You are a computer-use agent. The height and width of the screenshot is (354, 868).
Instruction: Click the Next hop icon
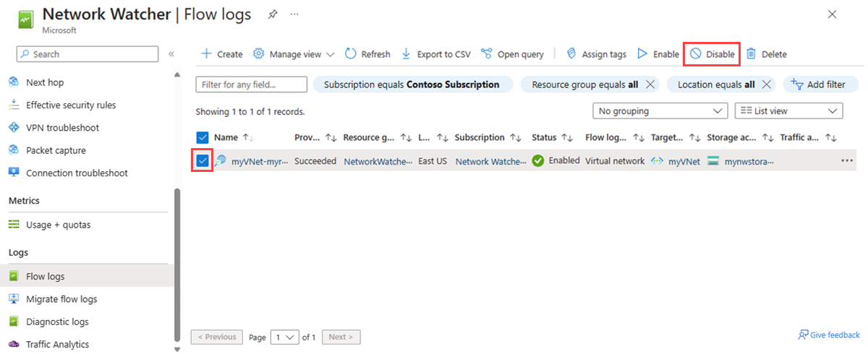14,82
